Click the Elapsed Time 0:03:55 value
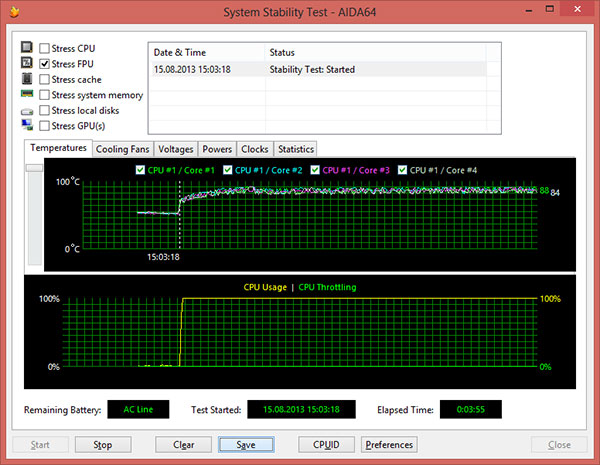 [x=471, y=409]
